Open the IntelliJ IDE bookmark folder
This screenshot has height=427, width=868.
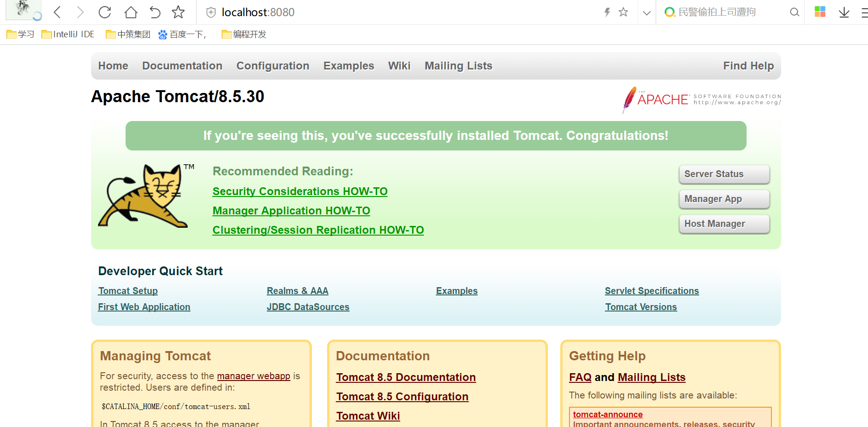point(68,35)
